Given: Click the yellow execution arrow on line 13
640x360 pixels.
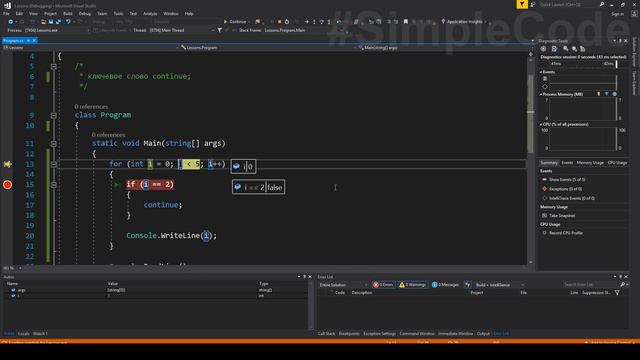Looking at the screenshot, I should pos(7,164).
